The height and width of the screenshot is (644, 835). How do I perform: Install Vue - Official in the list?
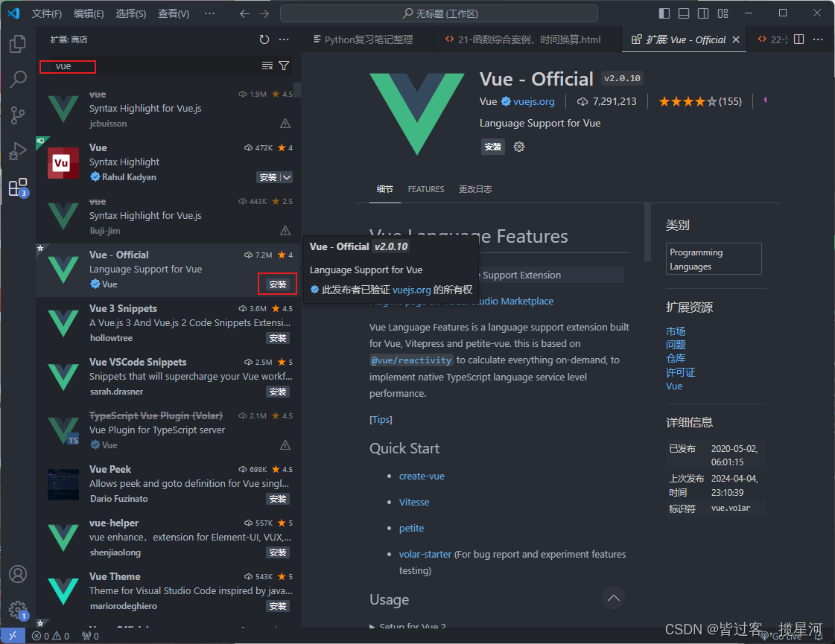[x=277, y=284]
